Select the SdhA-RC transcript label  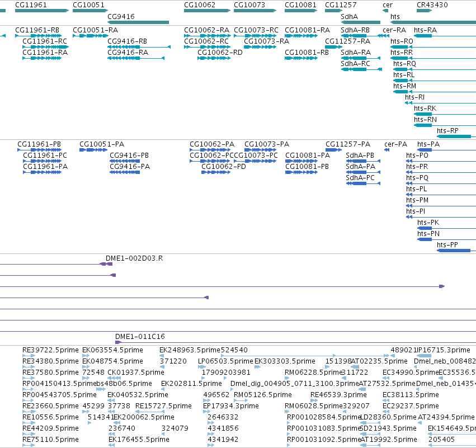[x=356, y=64]
